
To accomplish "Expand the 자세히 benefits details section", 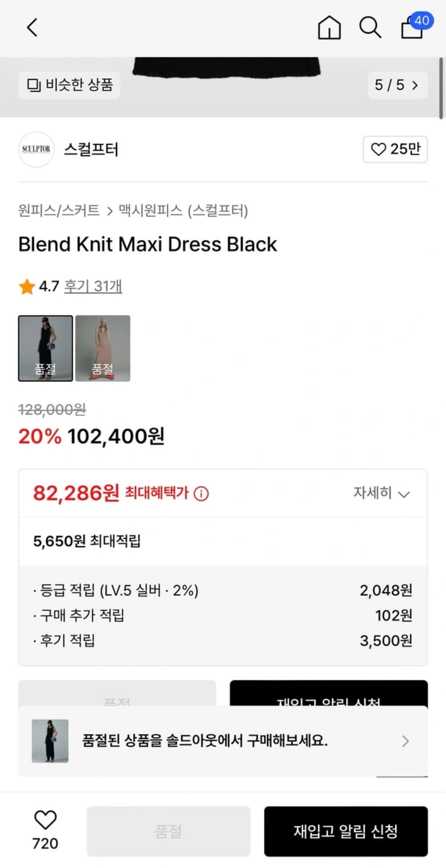I will (381, 494).
